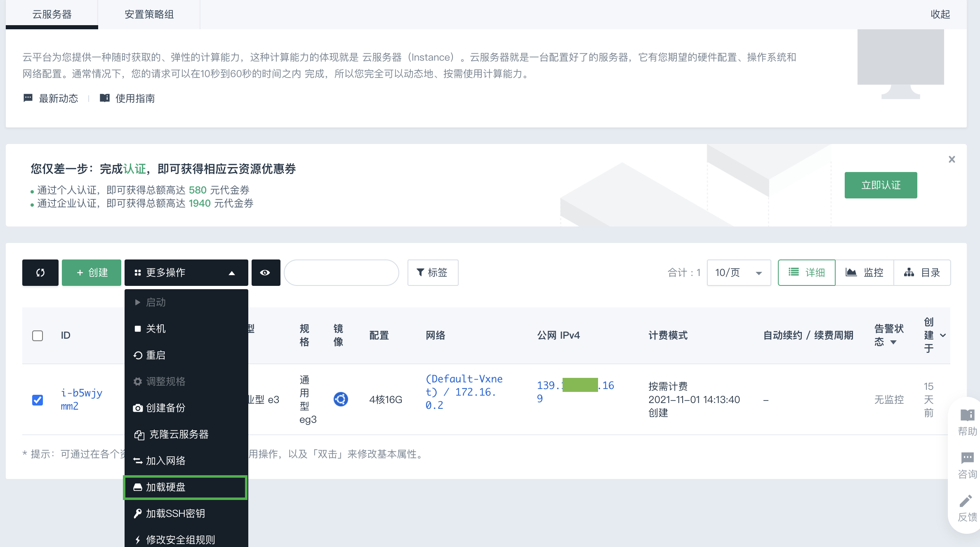Viewport: 980px width, 547px height.
Task: Click the 创建 create button
Action: coord(92,272)
